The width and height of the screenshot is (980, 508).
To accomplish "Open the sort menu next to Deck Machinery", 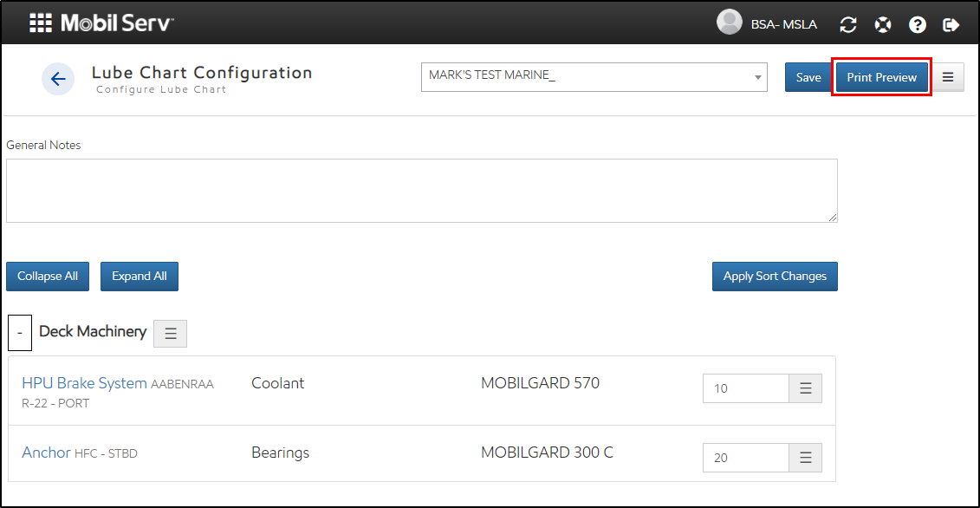I will point(170,333).
